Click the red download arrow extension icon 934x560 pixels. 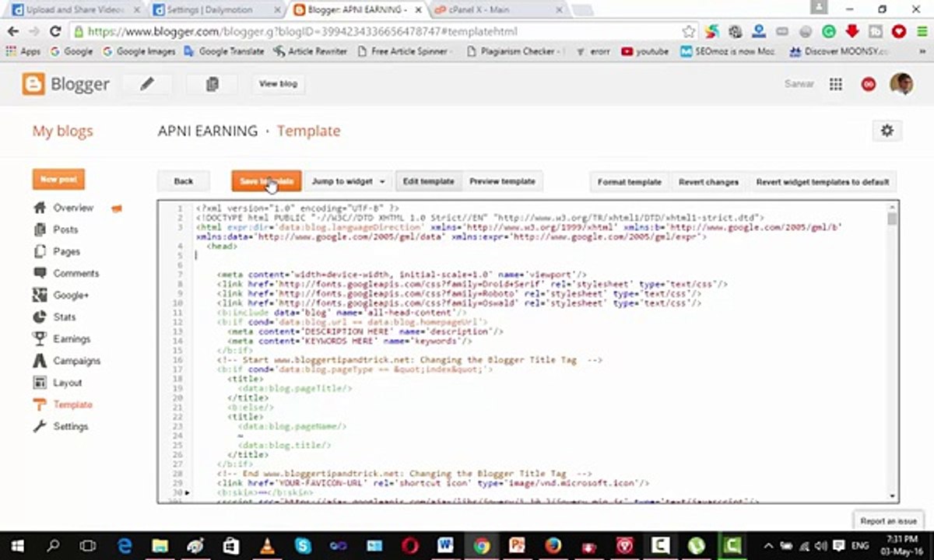click(x=852, y=32)
